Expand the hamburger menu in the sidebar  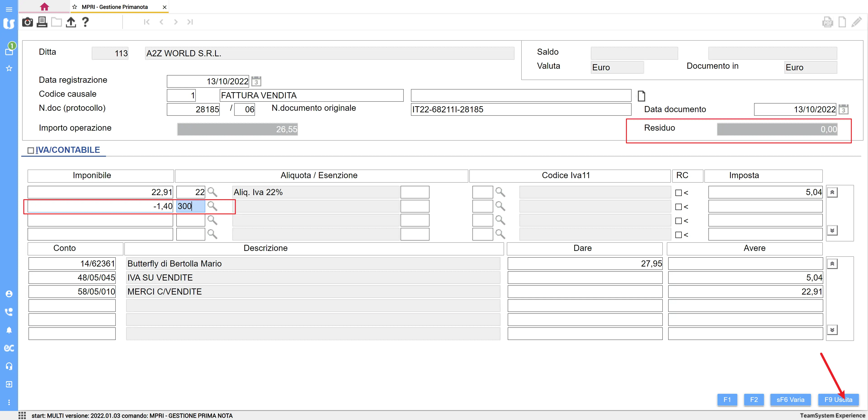click(9, 9)
